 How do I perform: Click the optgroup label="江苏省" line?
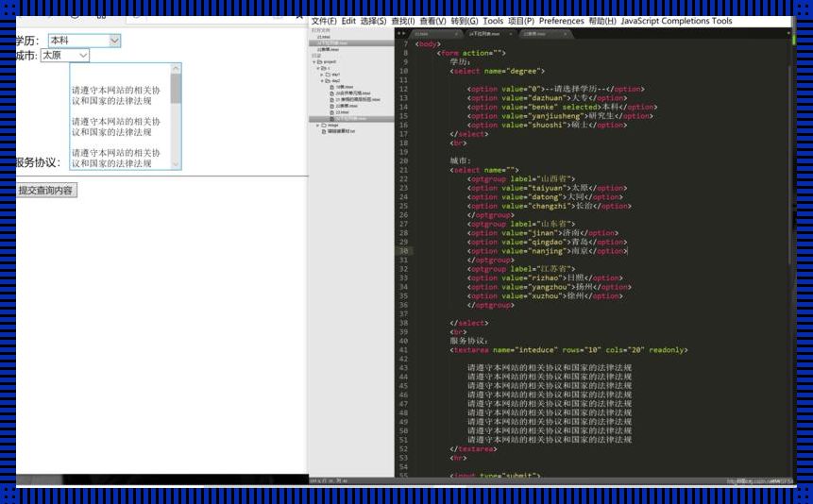(521, 269)
